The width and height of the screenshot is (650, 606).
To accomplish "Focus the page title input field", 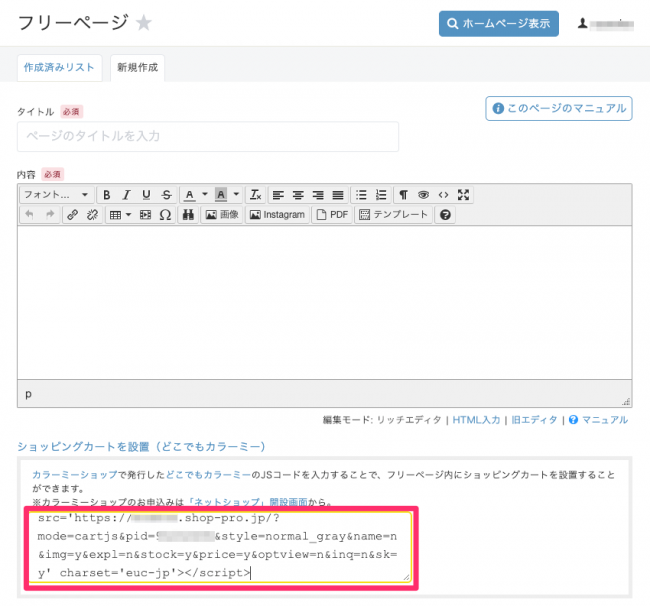I will [208, 136].
